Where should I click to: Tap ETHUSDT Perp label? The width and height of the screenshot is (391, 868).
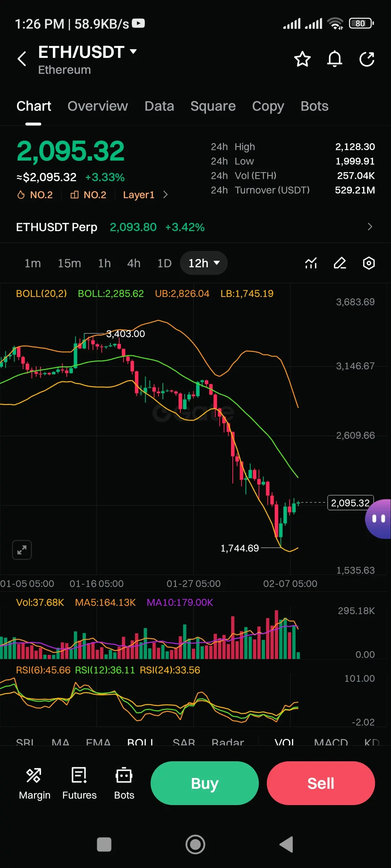pos(56,227)
